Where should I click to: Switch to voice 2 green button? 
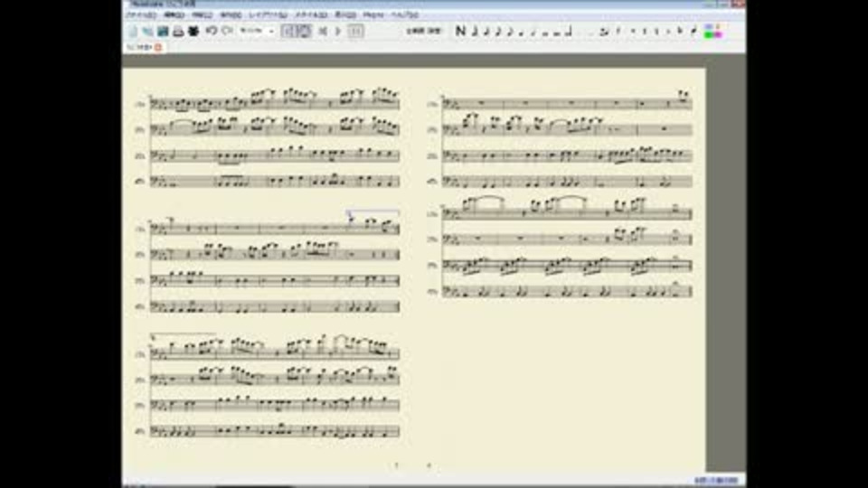(x=709, y=35)
